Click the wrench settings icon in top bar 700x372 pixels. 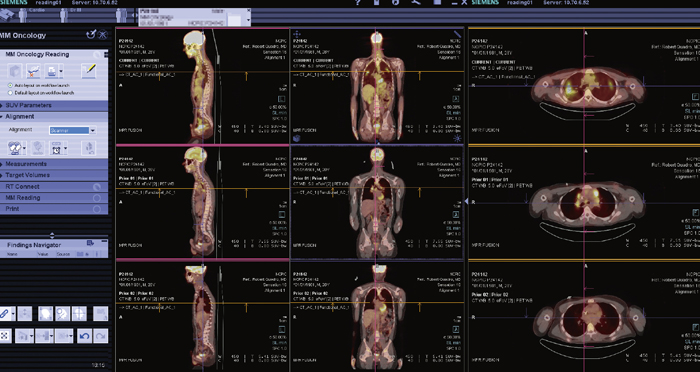[416, 3]
